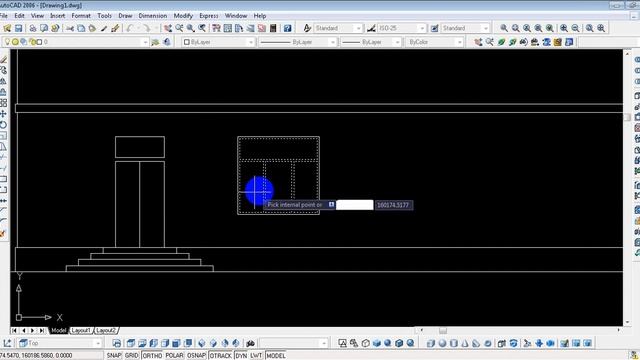The height and width of the screenshot is (360, 640).
Task: Open the QuickCalc calculator icon
Action: point(273,28)
